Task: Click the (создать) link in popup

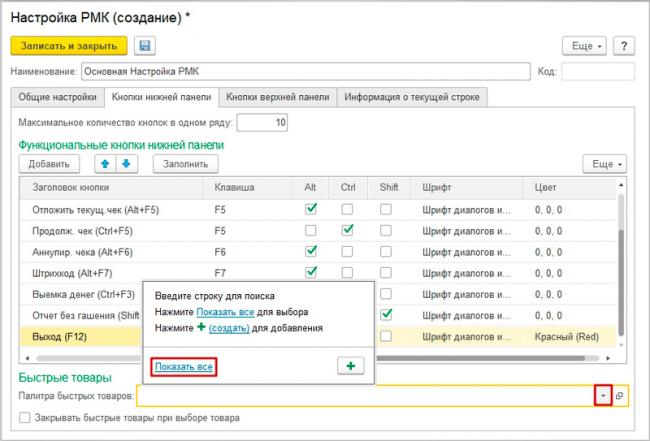Action: tap(229, 328)
